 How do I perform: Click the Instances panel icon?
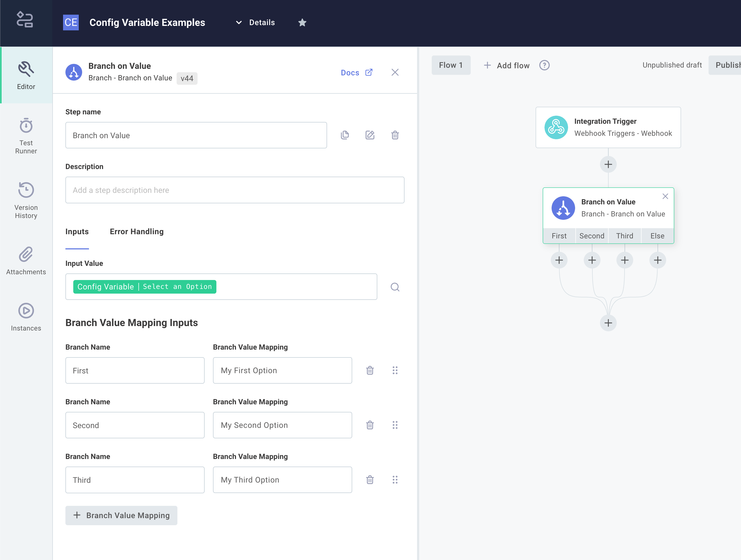26,310
